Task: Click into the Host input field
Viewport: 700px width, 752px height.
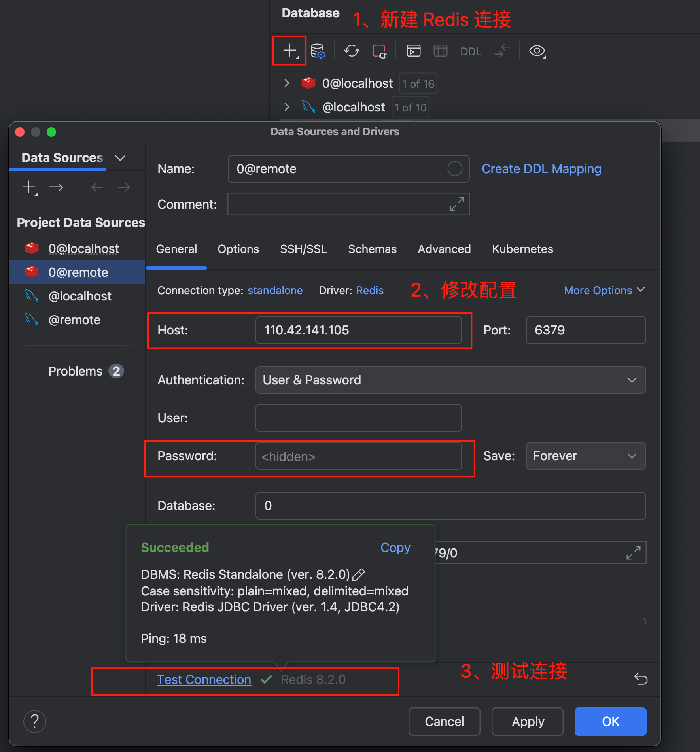Action: [358, 330]
